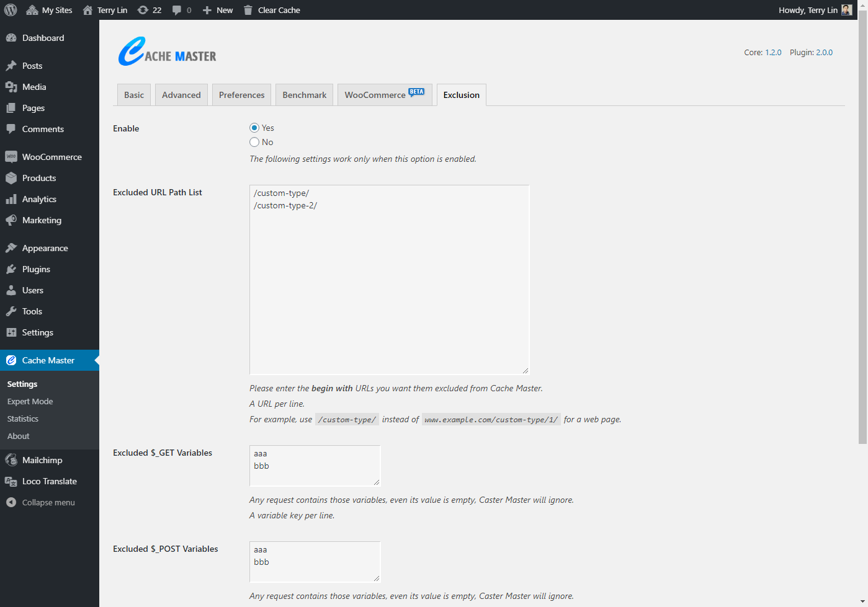This screenshot has width=868, height=607.
Task: Switch to the Basic tab
Action: [x=134, y=95]
